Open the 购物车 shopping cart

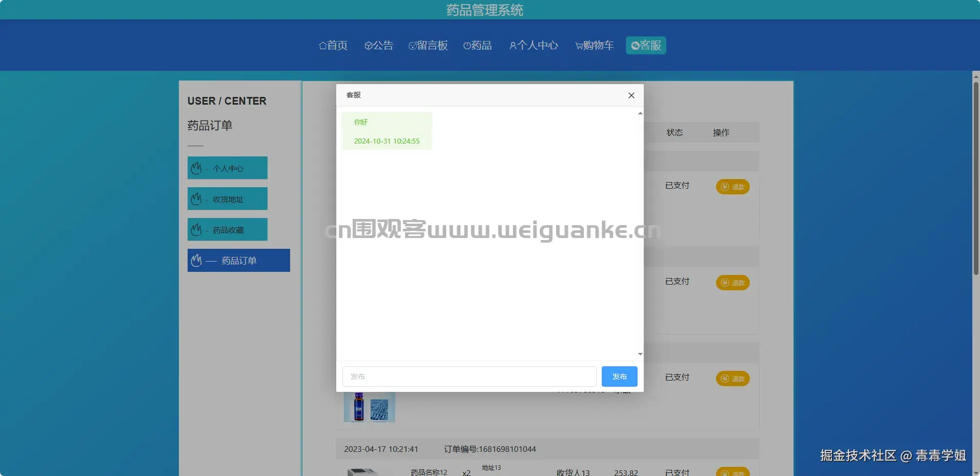(594, 46)
